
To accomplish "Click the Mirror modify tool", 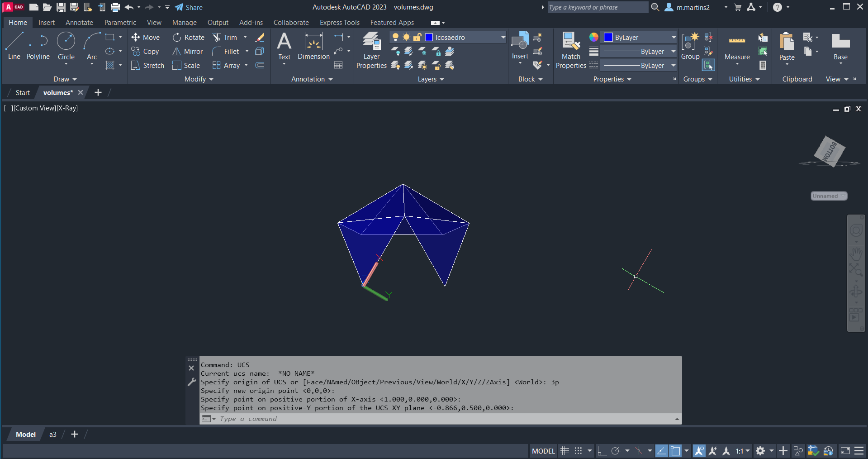I will point(187,52).
